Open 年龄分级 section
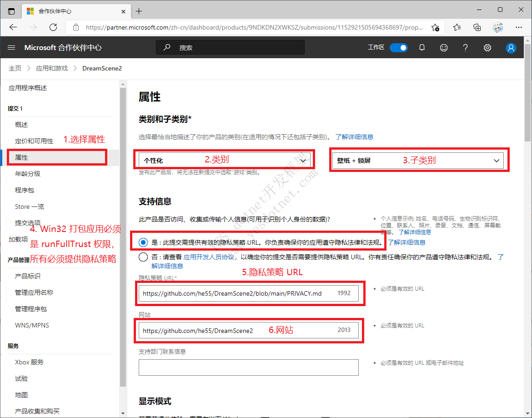The width and height of the screenshot is (532, 418). tap(27, 174)
